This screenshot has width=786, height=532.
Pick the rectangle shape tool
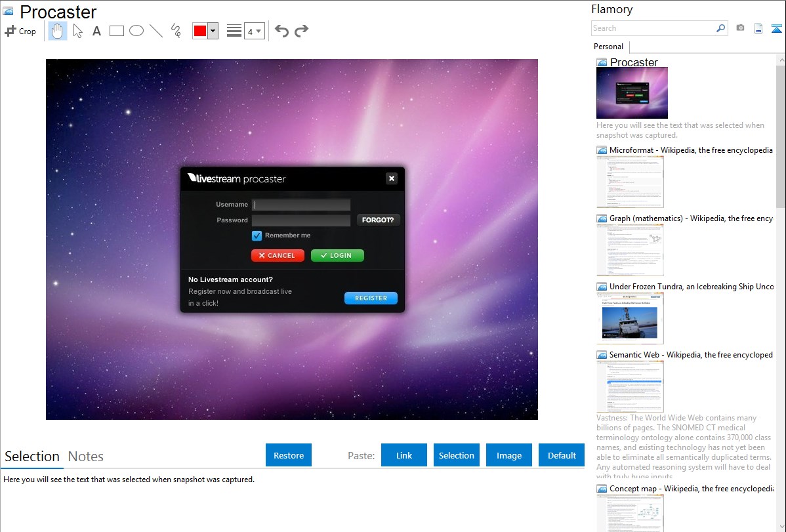coord(117,31)
